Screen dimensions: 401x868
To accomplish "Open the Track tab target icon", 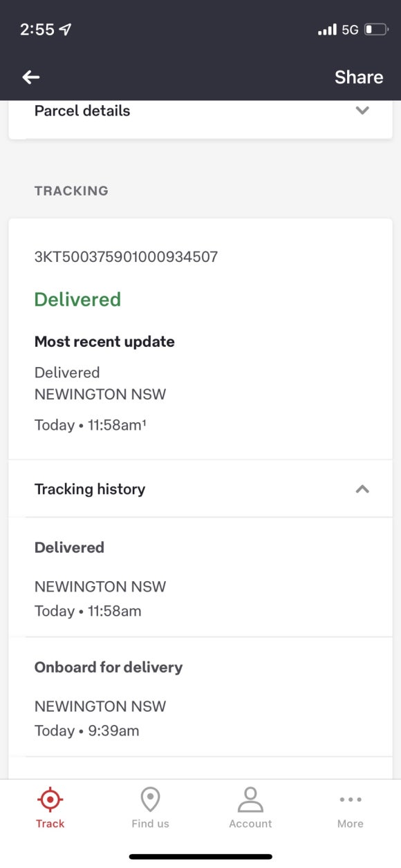I will [50, 800].
